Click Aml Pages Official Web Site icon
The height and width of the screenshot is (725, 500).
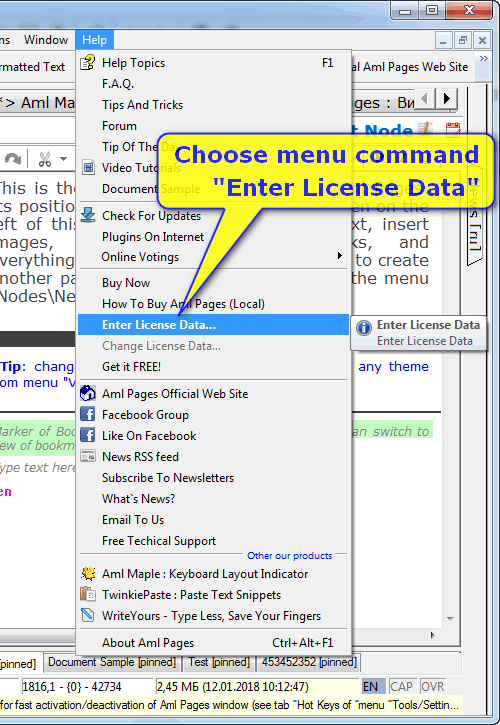pos(88,393)
